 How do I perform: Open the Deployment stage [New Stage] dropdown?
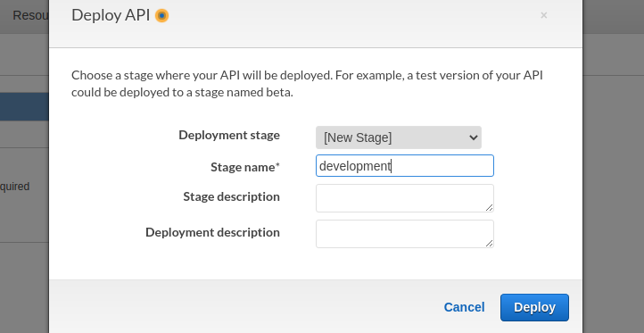point(399,137)
